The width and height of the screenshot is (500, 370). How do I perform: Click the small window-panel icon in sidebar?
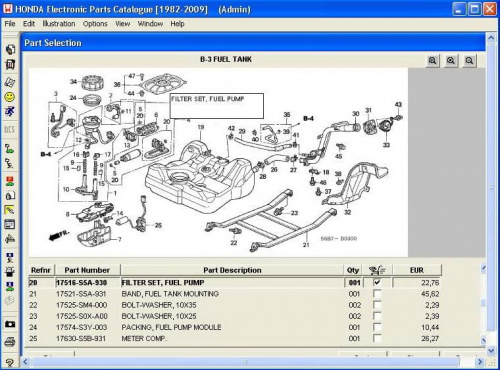[x=10, y=224]
